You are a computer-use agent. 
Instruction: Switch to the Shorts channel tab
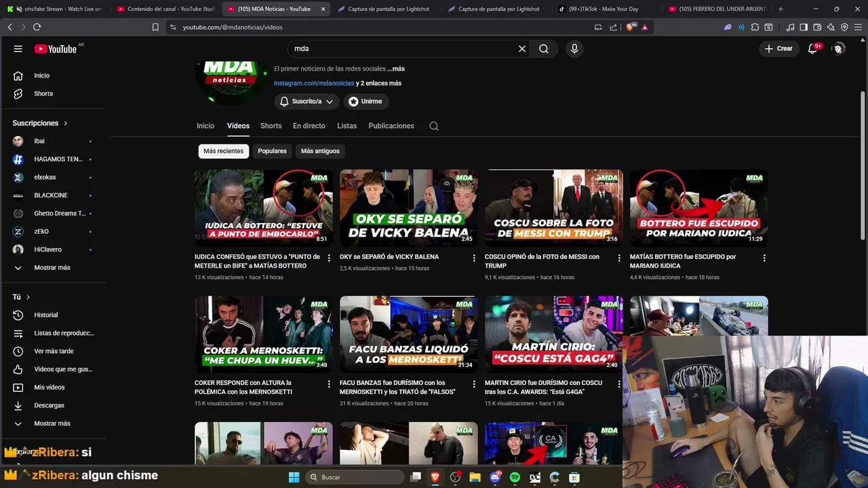point(271,126)
